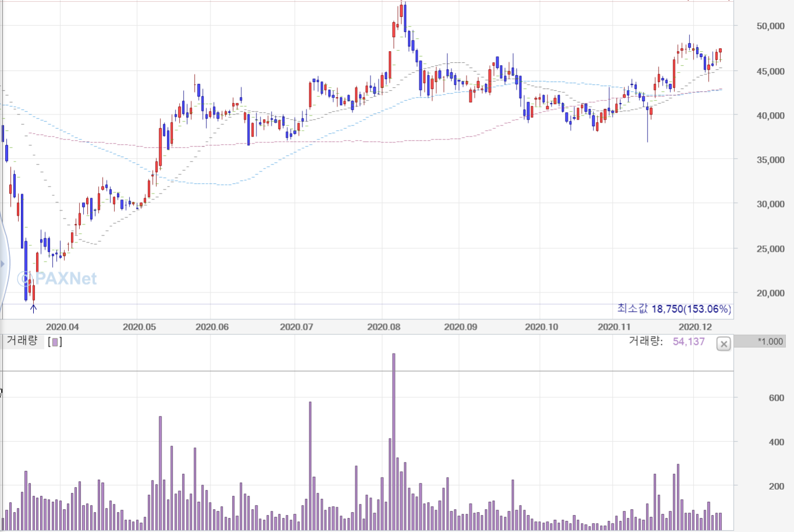Click the 25,000 price axis label
The width and height of the screenshot is (794, 532).
point(770,248)
